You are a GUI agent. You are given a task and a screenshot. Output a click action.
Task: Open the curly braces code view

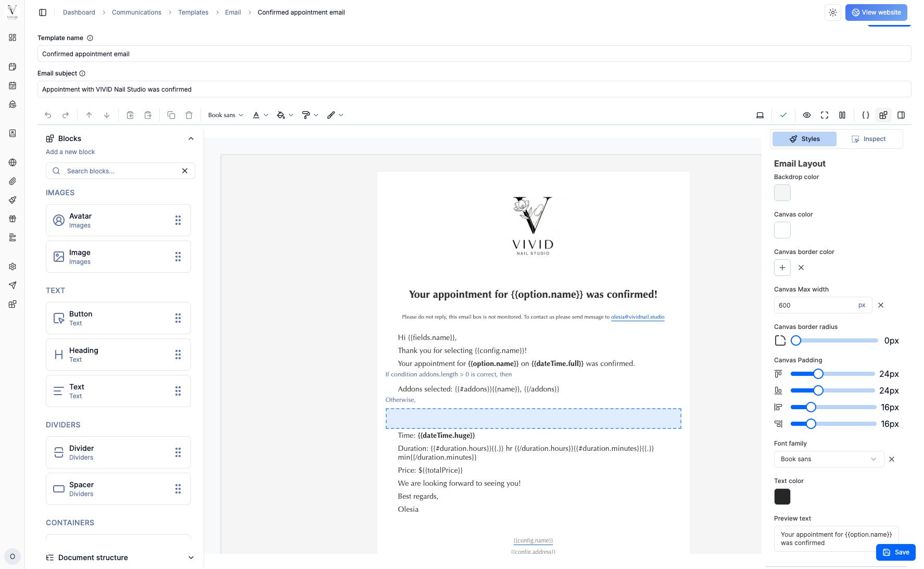pyautogui.click(x=866, y=115)
